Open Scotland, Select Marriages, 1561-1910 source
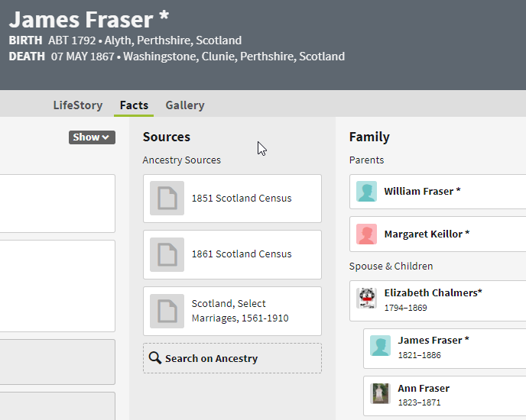Viewport: 526px width, 420px height. (239, 311)
